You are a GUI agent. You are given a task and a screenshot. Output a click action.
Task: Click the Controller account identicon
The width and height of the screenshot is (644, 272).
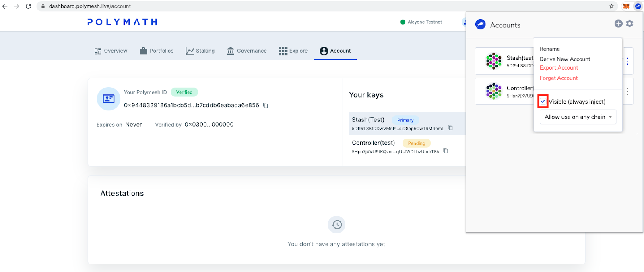[x=493, y=91]
